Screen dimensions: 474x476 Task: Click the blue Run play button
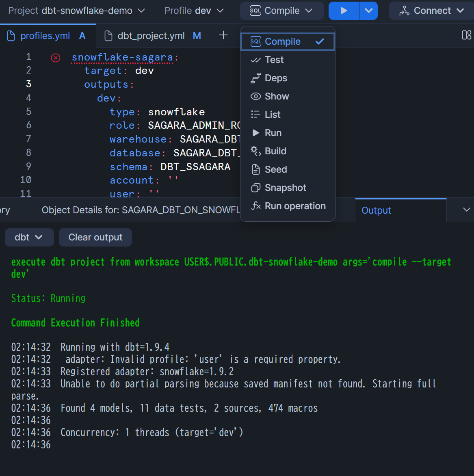coord(344,11)
